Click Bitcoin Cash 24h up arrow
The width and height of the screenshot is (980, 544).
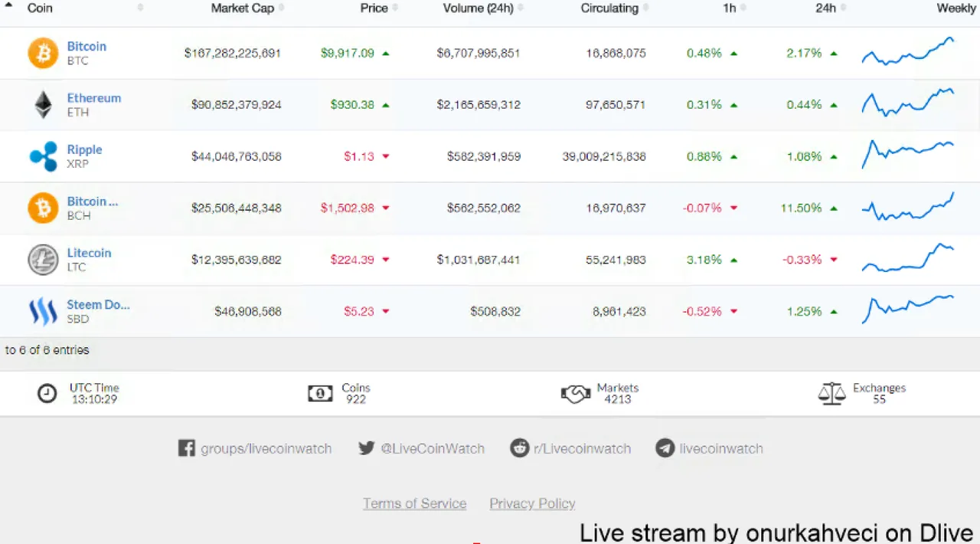click(x=834, y=208)
